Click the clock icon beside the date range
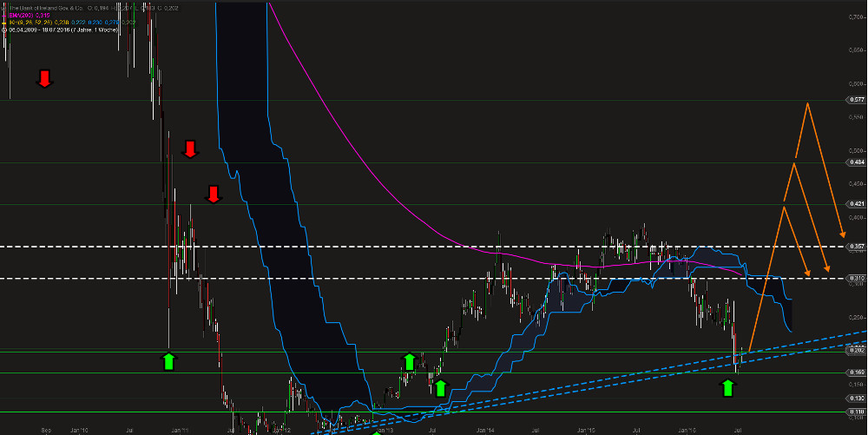Image resolution: width=868 pixels, height=435 pixels. pyautogui.click(x=4, y=30)
